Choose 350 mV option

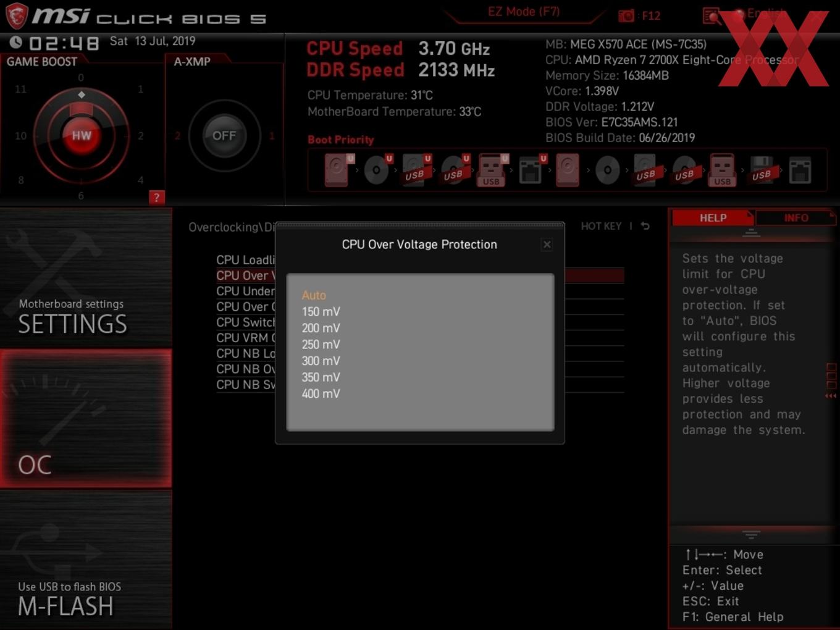[321, 377]
